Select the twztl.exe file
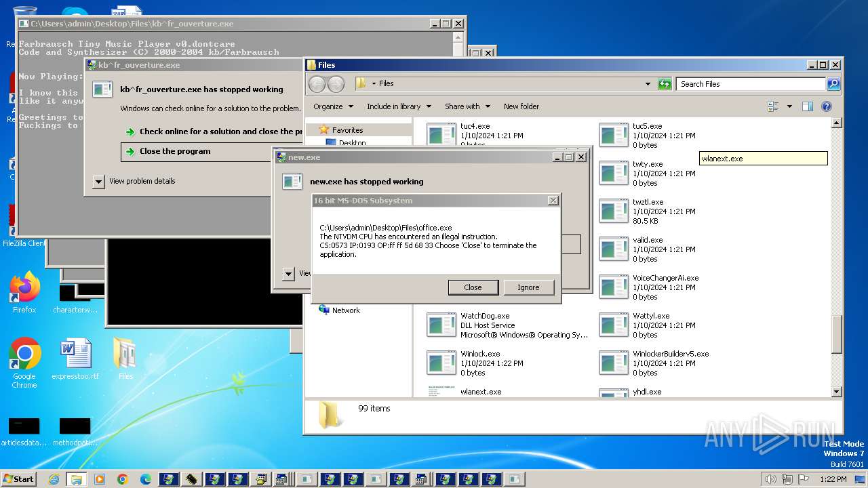 pyautogui.click(x=679, y=211)
